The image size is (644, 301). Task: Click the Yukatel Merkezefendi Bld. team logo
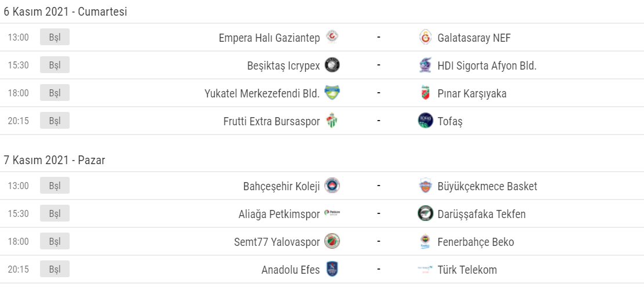(x=332, y=93)
